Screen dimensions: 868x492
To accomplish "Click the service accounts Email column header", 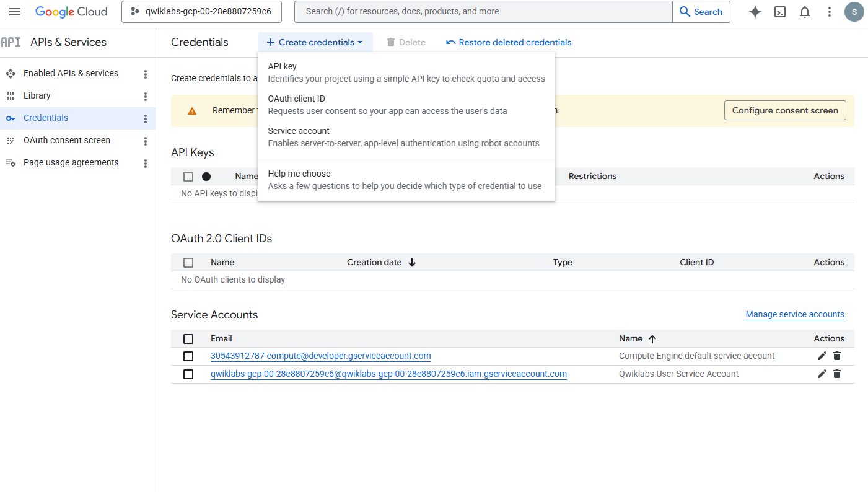I will (x=221, y=338).
